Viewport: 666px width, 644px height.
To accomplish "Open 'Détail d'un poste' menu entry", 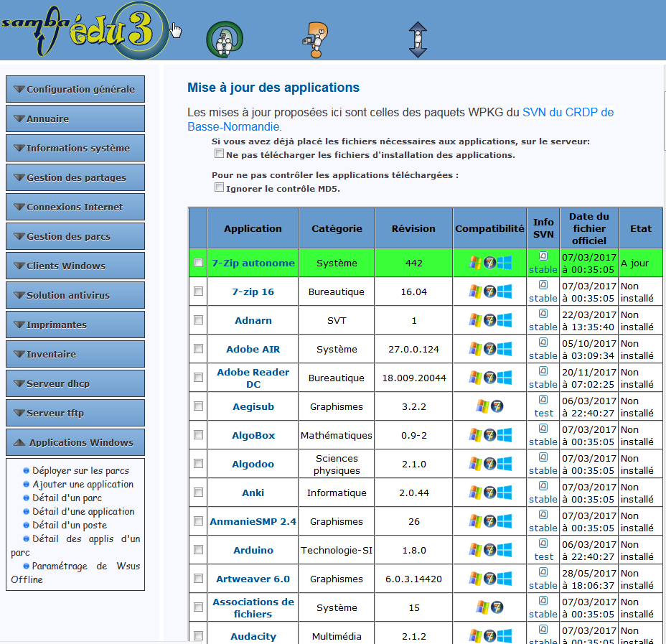I will (x=70, y=525).
